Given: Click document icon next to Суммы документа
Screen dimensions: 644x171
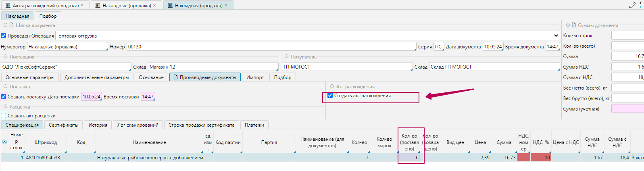Looking at the screenshot, I should coord(574,25).
